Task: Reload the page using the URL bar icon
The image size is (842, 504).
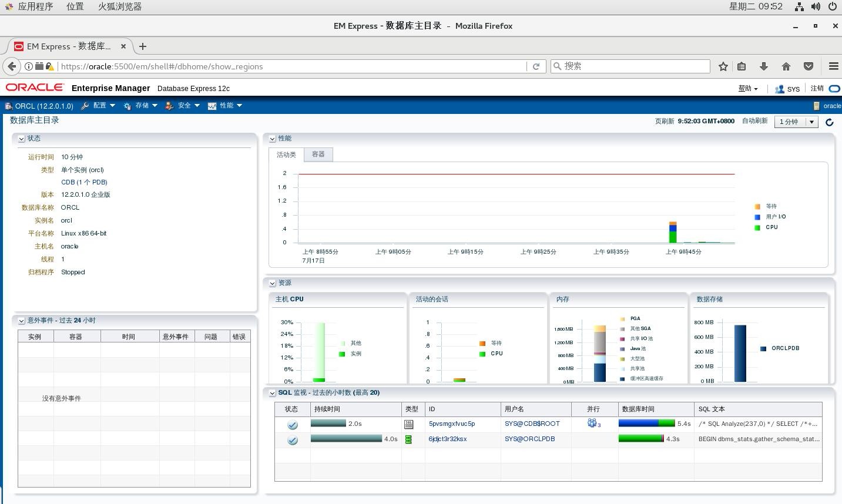Action: 536,66
